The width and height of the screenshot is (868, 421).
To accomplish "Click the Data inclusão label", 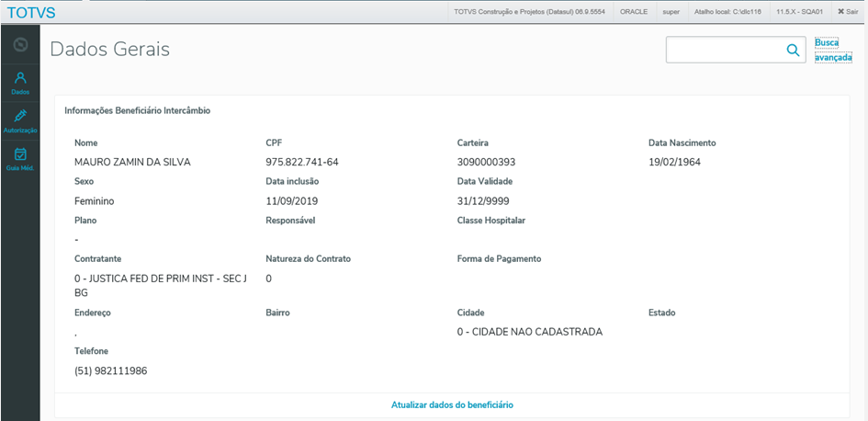I will point(292,181).
